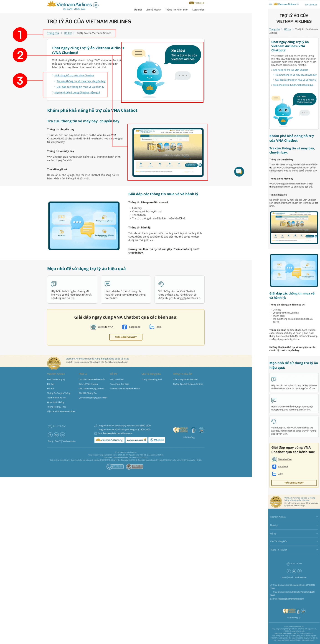Open 'Khả năng hỗ trợ của VNA Chatbot' desktop link
This screenshot has height=644, width=320.
click(x=74, y=75)
